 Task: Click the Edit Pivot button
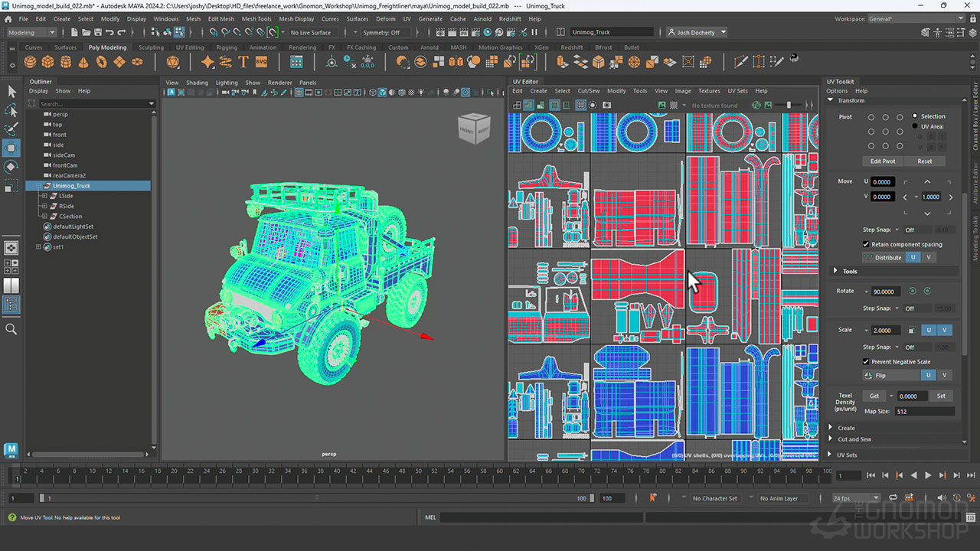coord(882,161)
